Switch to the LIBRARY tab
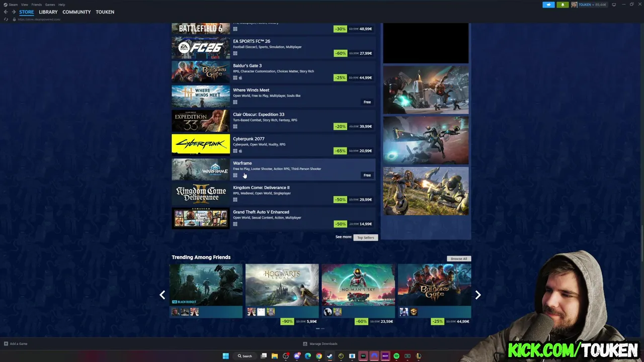 pos(48,12)
